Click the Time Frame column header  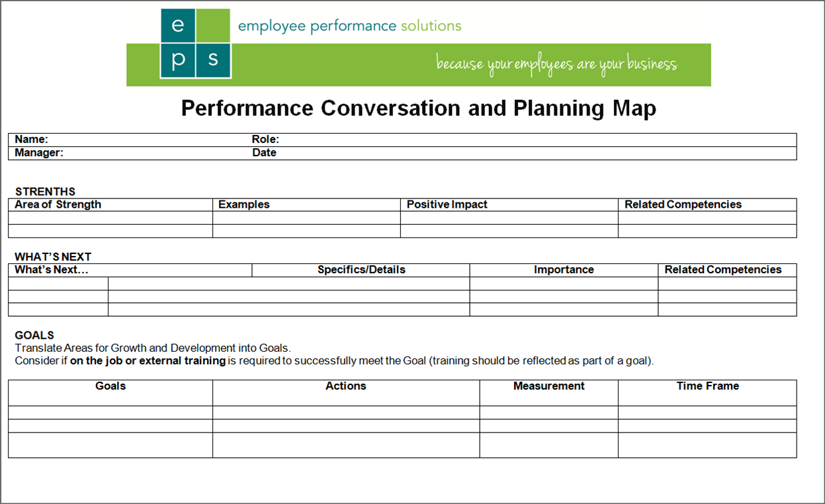coord(707,386)
